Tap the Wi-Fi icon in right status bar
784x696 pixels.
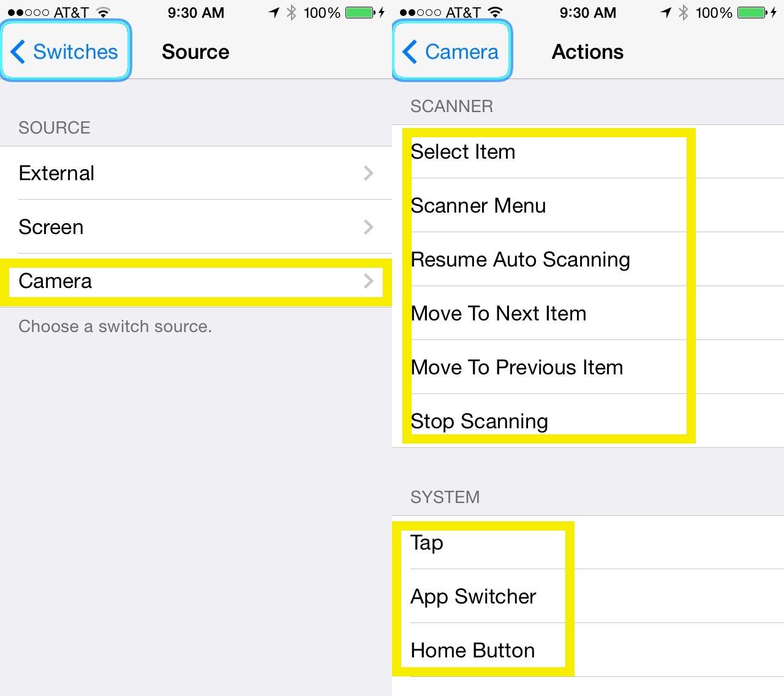tap(496, 12)
